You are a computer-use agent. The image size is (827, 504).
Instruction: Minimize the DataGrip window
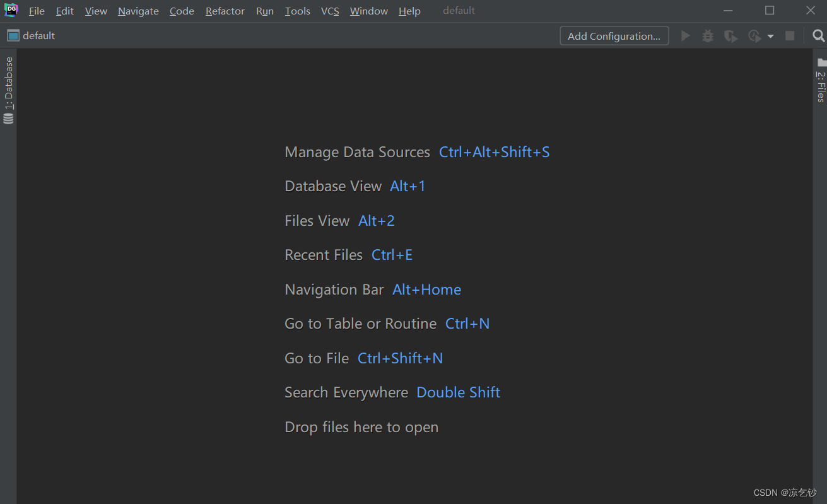729,11
